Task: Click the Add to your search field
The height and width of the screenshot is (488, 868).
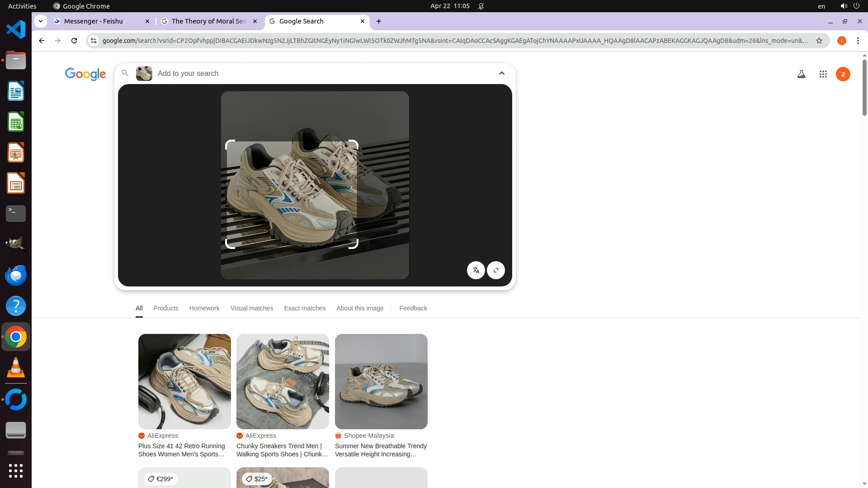Action: 316,73
